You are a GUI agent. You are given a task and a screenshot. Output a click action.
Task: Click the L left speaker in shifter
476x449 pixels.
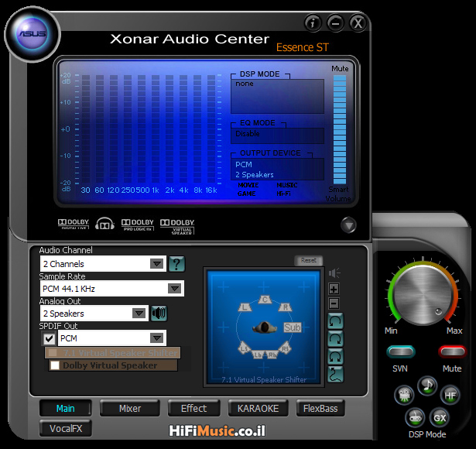coord(245,307)
